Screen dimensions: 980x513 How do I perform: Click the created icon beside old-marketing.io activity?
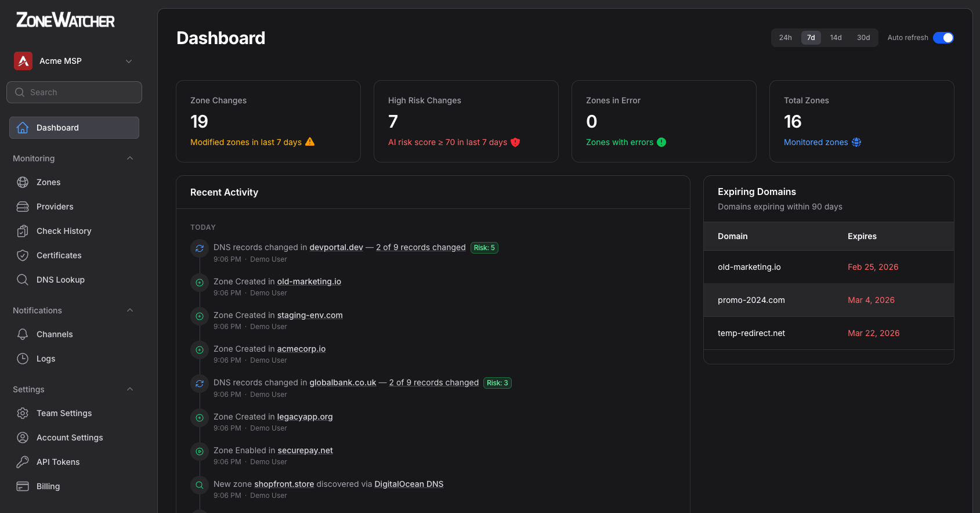pyautogui.click(x=200, y=283)
